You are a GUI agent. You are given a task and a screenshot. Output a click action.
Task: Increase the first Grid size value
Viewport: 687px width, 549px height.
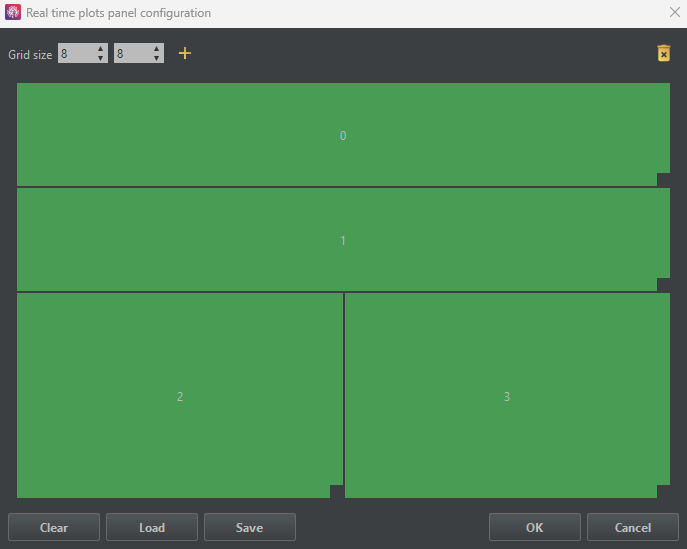(x=101, y=49)
